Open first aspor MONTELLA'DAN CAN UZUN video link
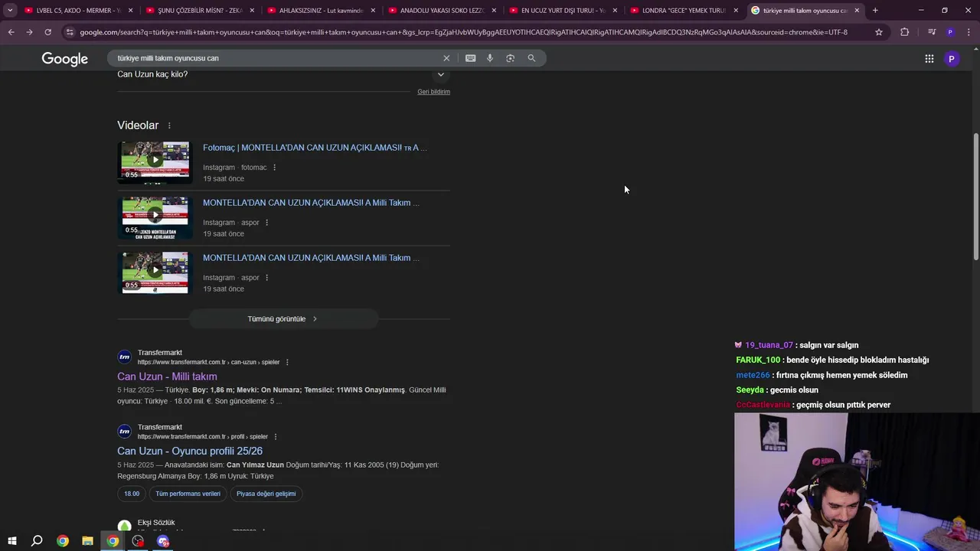 [x=311, y=203]
